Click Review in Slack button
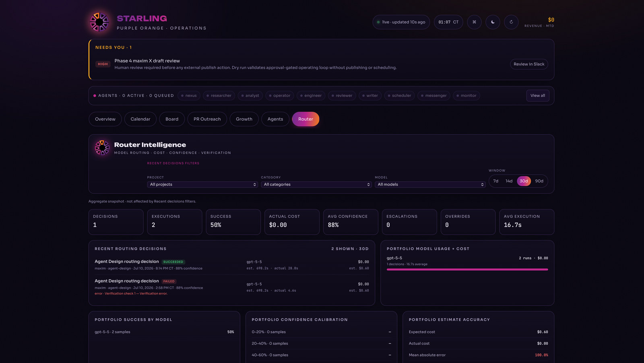Viewport: 644px width, 363px height. tap(529, 64)
